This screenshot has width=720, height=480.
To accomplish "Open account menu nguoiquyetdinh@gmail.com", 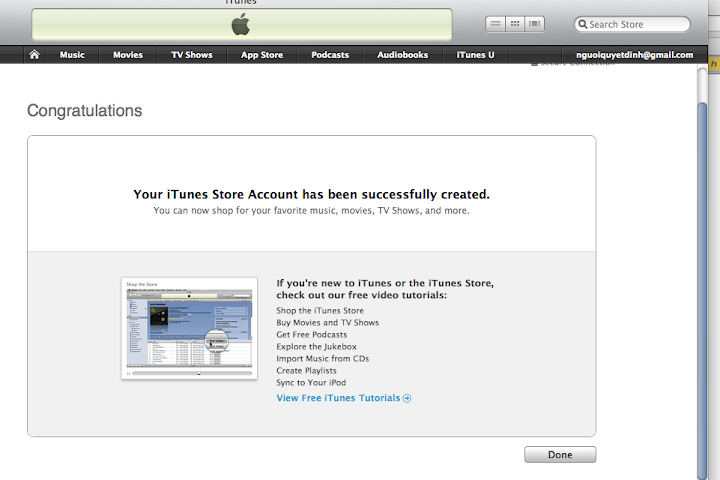I will pos(635,55).
